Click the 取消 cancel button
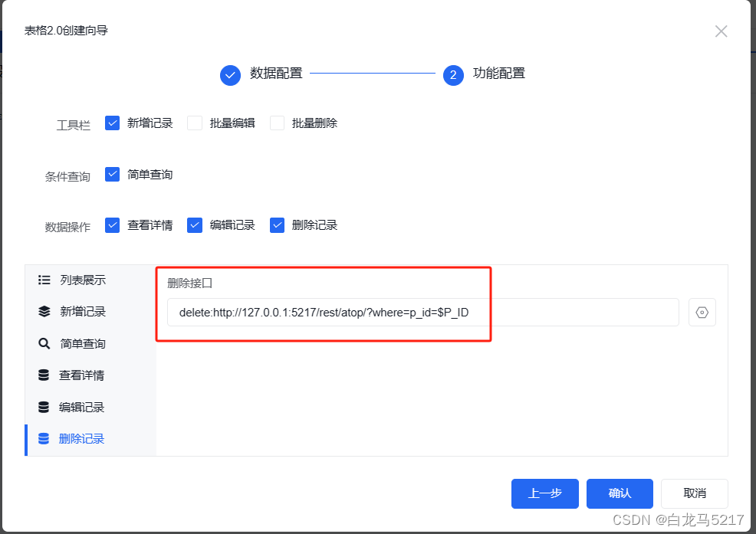Screen dimensions: 756x534 (694, 493)
